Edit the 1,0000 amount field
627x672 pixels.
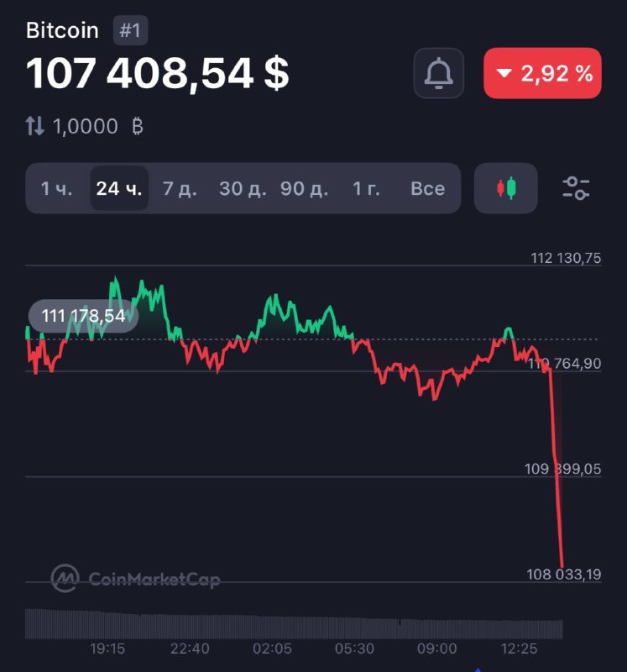tap(86, 127)
